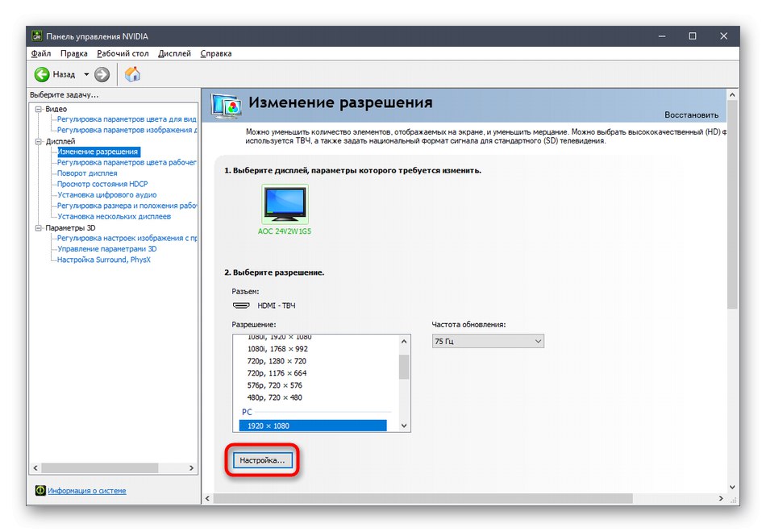Click the green Back arrow icon

(x=42, y=74)
